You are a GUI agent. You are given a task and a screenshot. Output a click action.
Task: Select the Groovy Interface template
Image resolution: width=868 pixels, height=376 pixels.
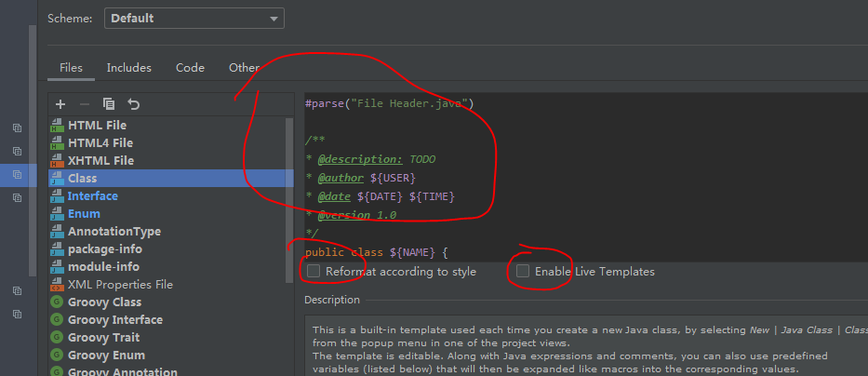(x=171, y=320)
